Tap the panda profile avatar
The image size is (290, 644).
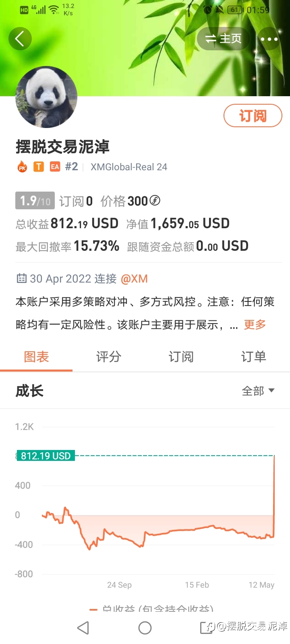tap(46, 97)
